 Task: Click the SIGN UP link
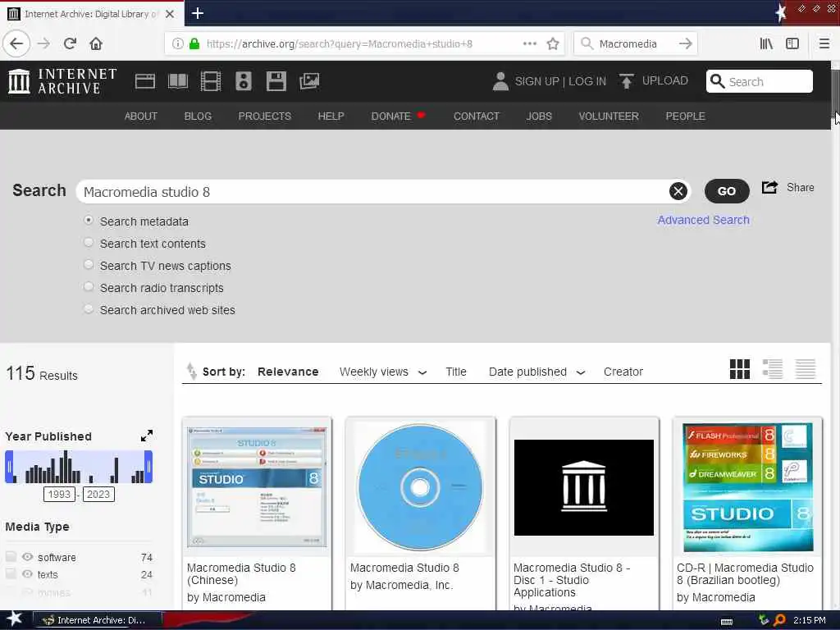tap(536, 81)
